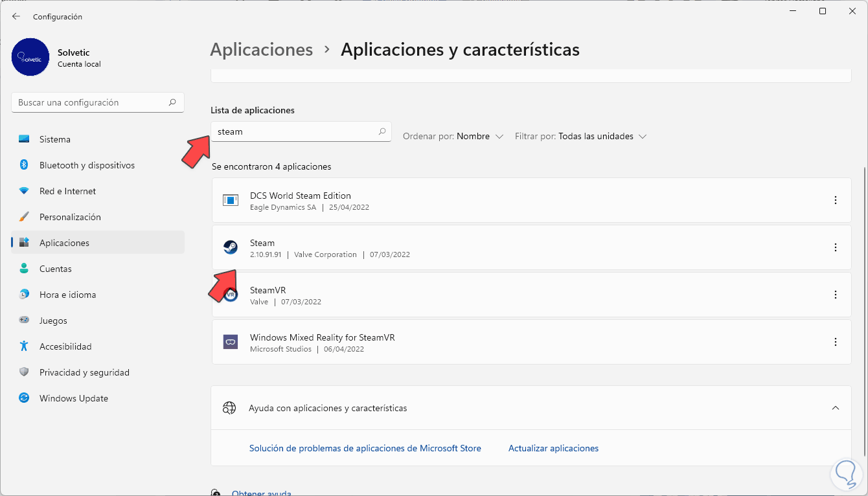The height and width of the screenshot is (496, 868).
Task: Open options menu for DCS World Steam Edition
Action: pos(836,201)
